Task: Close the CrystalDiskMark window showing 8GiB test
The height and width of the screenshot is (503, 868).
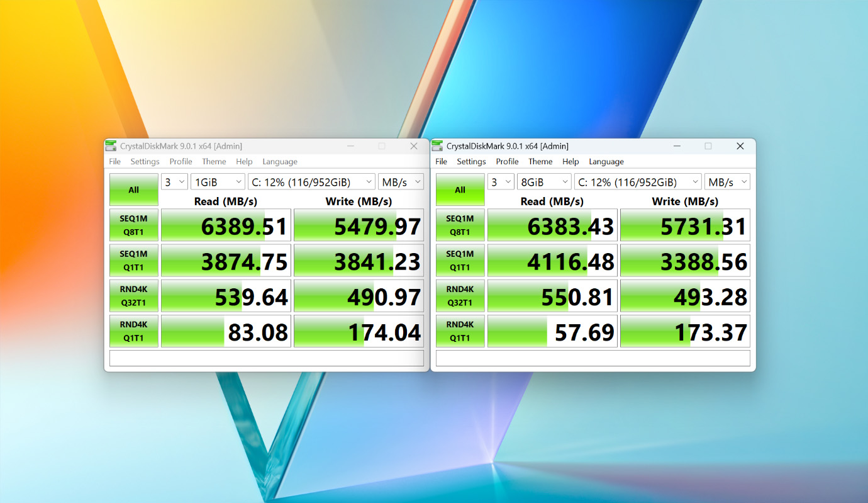Action: 740,146
